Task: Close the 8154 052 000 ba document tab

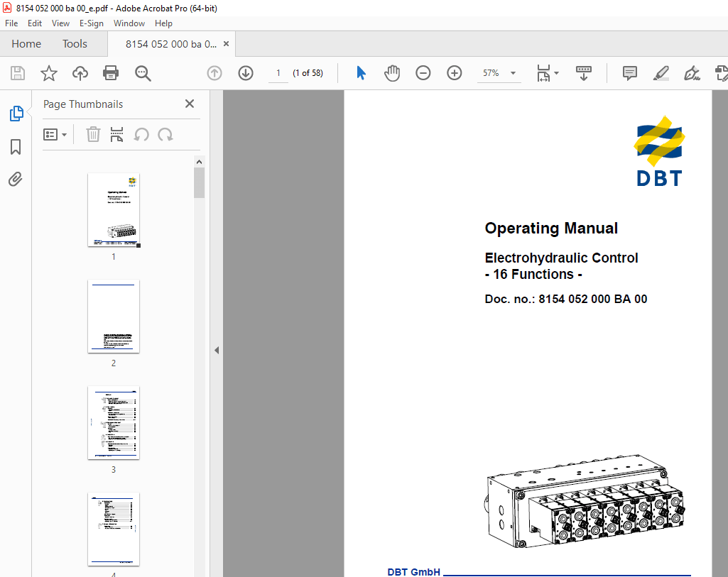Action: [x=226, y=43]
